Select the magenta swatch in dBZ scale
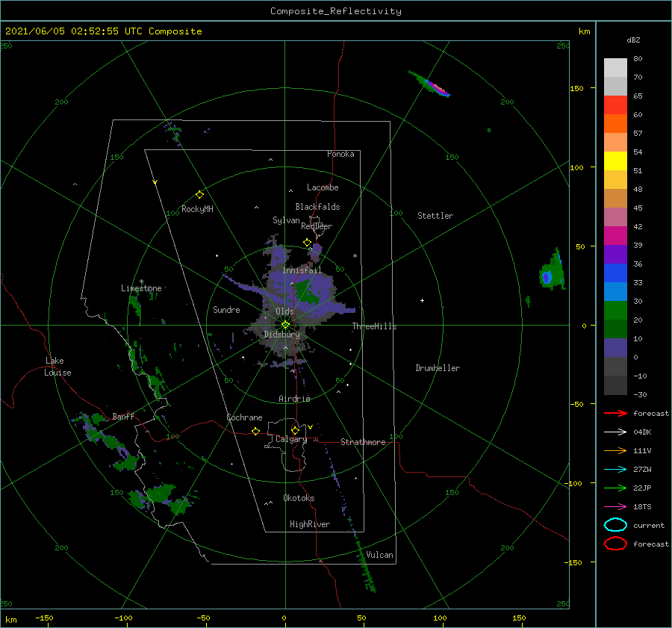The height and width of the screenshot is (628, 672). point(615,235)
